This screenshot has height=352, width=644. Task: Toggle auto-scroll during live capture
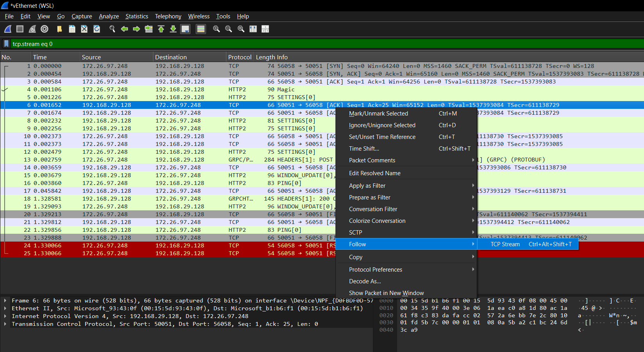185,29
